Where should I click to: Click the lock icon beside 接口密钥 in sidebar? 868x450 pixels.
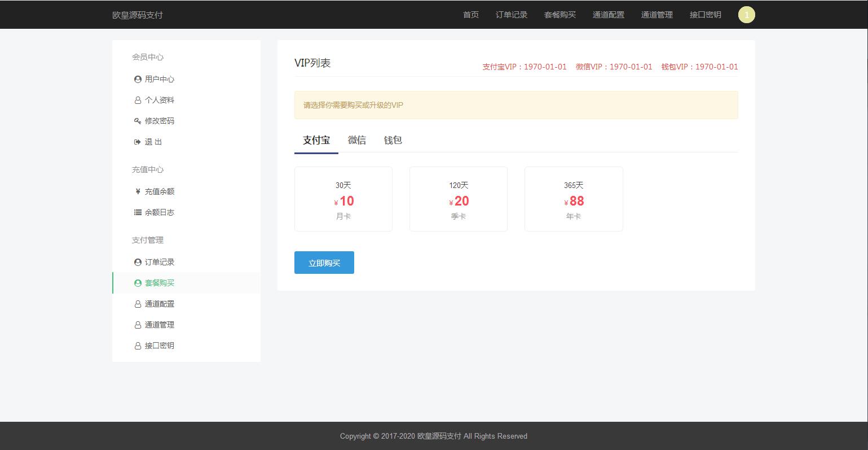[138, 346]
